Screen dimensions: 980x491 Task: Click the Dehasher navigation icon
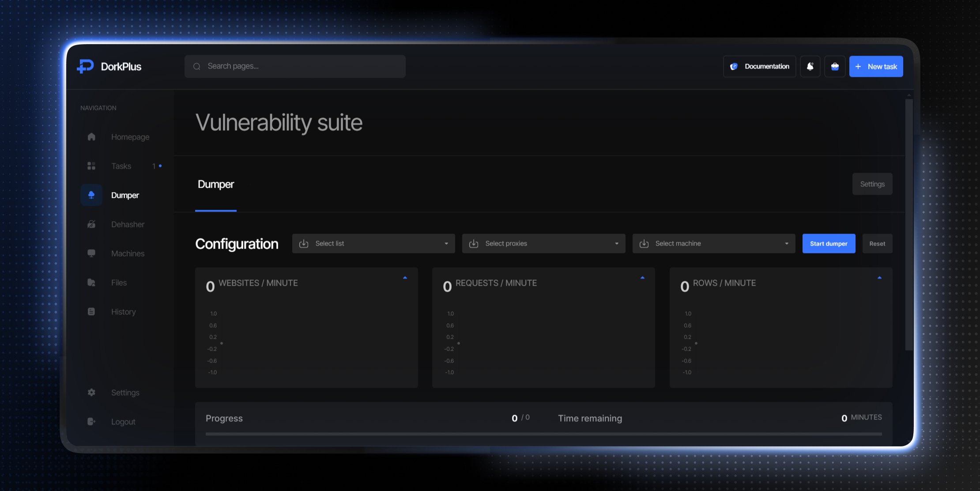click(91, 224)
